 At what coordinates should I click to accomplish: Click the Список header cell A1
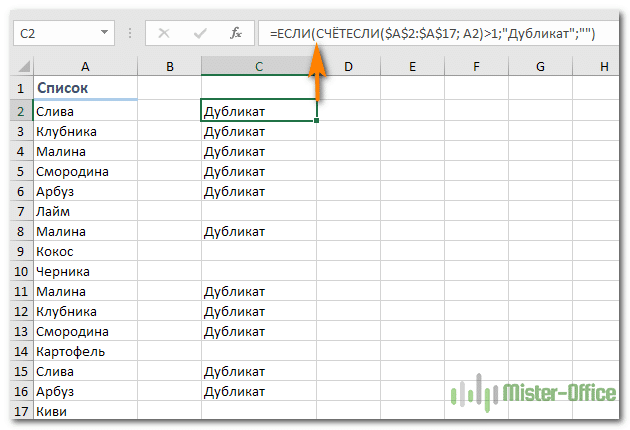[85, 90]
